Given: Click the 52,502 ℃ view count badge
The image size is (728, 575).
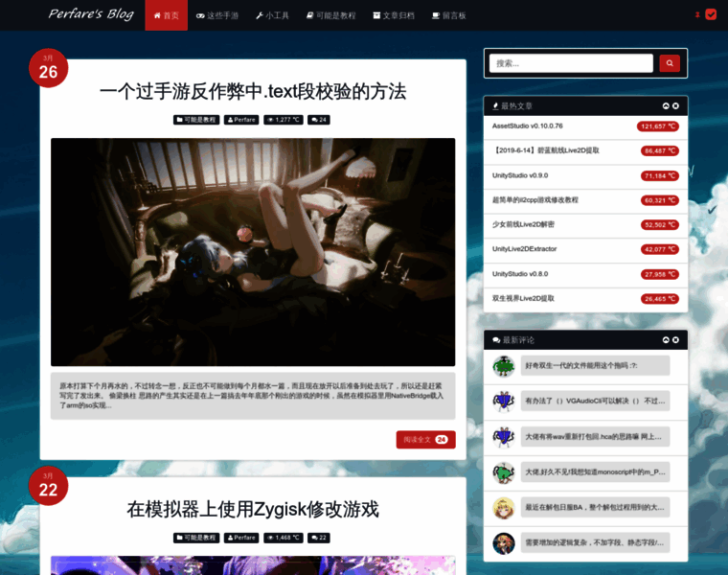Looking at the screenshot, I should 659,225.
